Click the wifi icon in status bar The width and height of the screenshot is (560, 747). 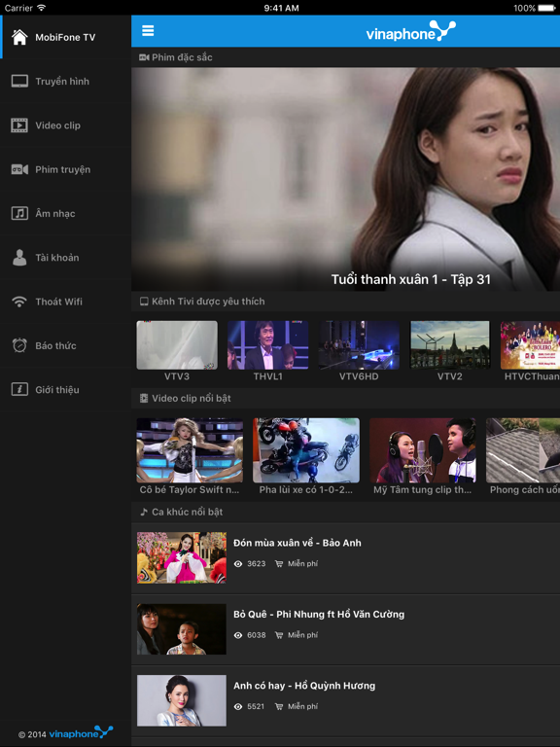click(42, 8)
